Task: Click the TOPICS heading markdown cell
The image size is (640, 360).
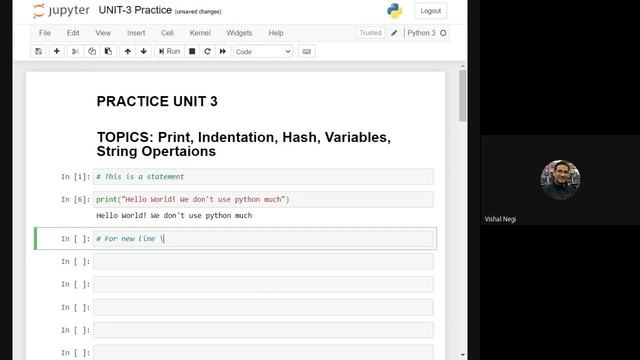Action: (244, 144)
